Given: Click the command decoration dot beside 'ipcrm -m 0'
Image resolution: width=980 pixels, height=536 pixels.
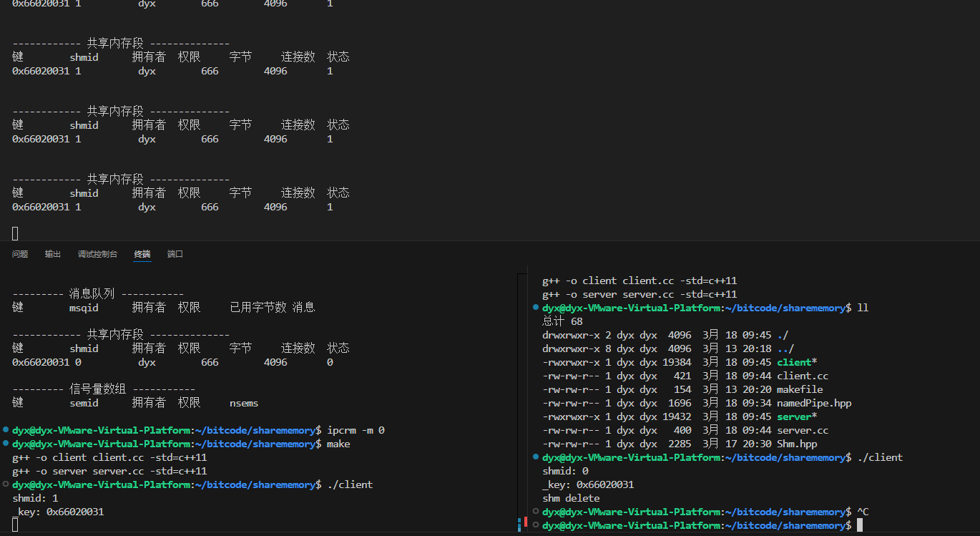Looking at the screenshot, I should 6,430.
